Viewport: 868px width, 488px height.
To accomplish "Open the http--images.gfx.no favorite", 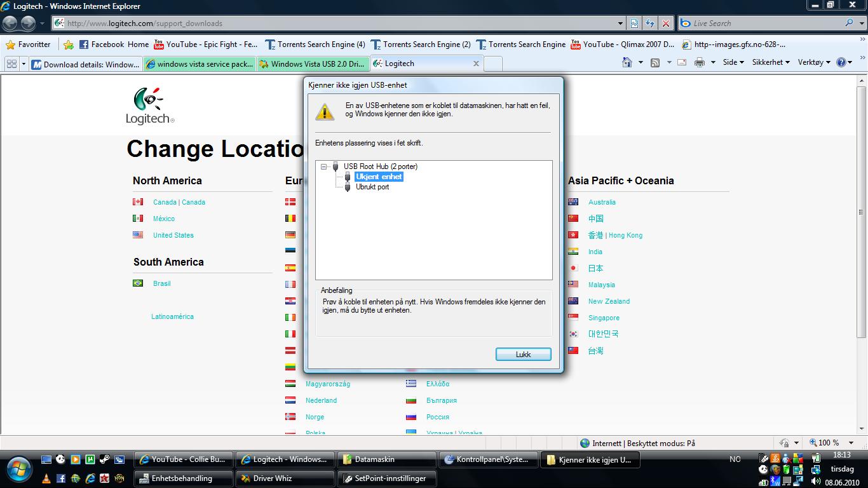I will point(733,44).
